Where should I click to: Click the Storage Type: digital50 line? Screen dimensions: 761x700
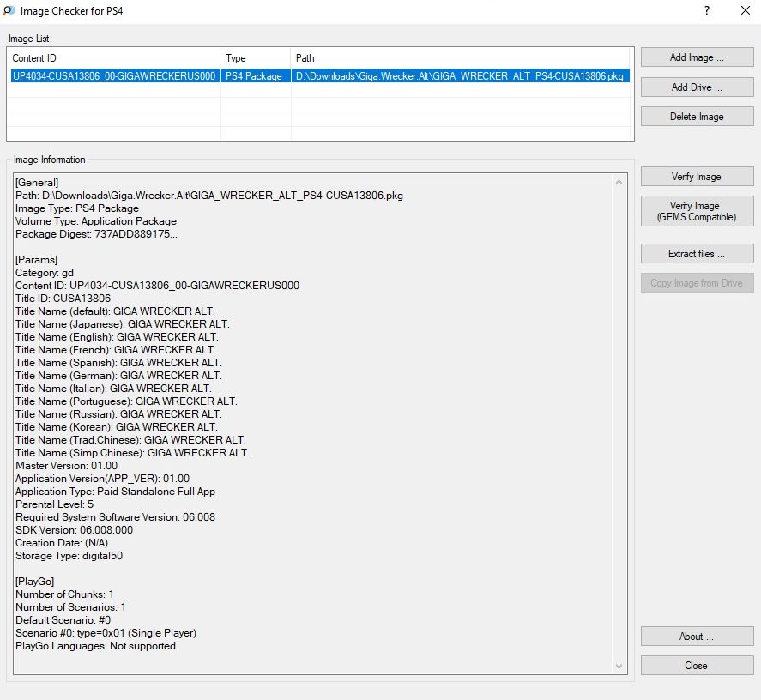pyautogui.click(x=69, y=556)
